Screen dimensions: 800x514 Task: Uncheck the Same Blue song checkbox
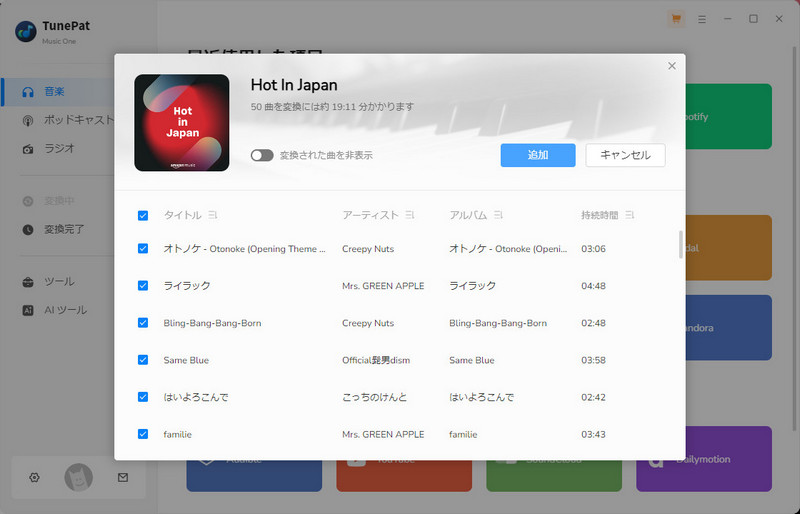tap(143, 360)
